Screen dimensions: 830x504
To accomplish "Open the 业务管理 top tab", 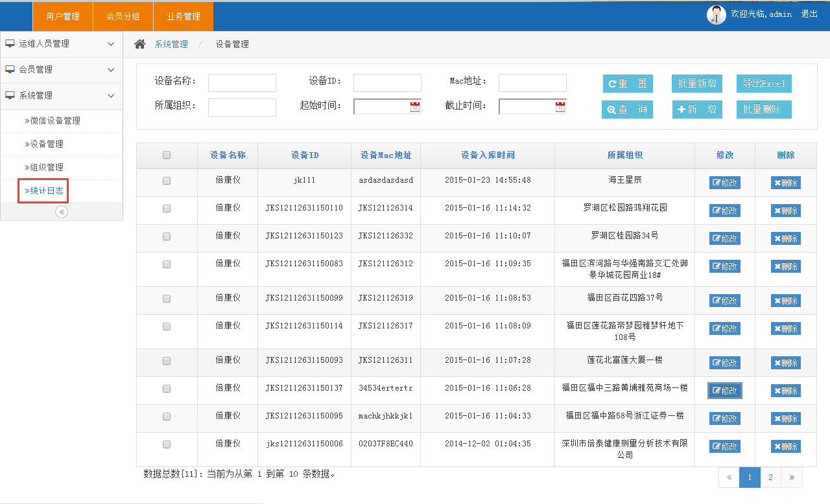I will point(184,16).
